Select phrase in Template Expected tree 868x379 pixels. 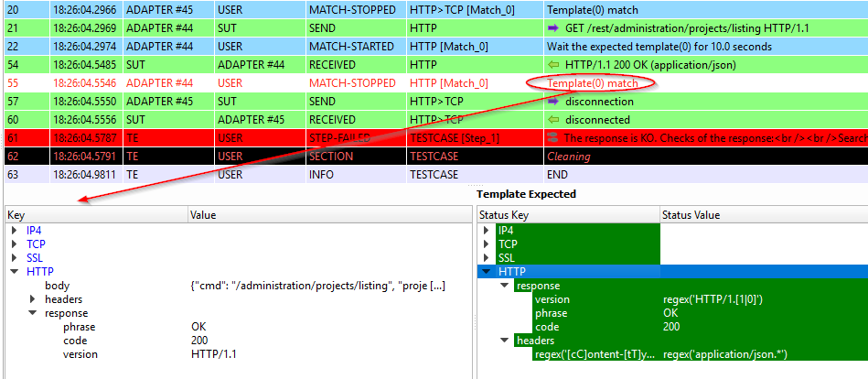tap(551, 314)
